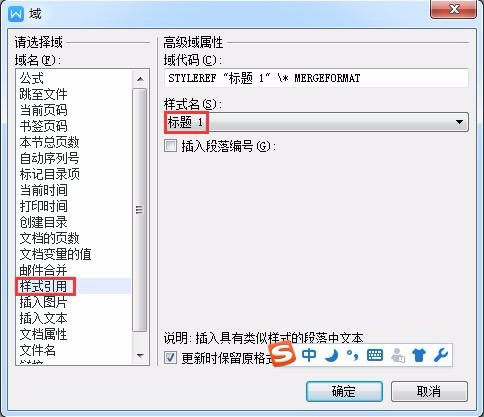
Task: Toggle Chinese input mode 中 icon
Action: pos(309,355)
